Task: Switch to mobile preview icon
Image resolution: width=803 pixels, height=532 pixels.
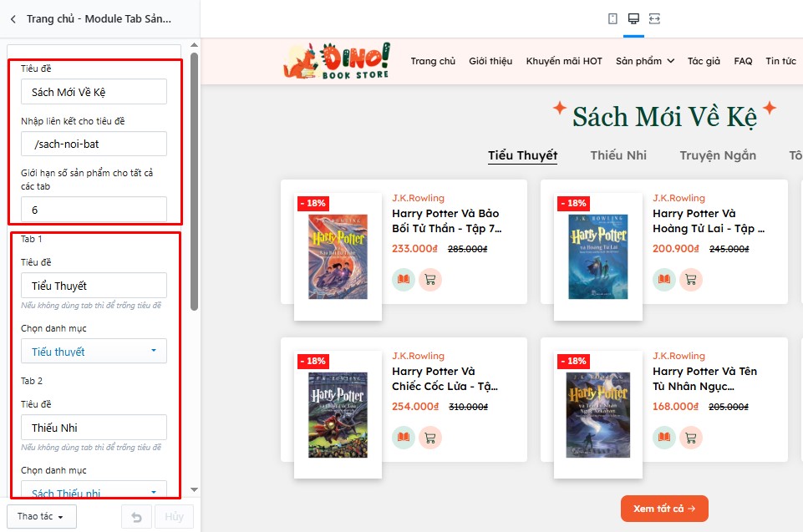Action: click(x=612, y=19)
